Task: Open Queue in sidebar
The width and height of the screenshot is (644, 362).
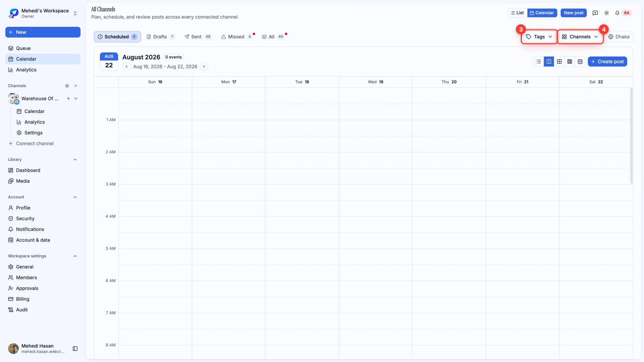Action: point(43,48)
